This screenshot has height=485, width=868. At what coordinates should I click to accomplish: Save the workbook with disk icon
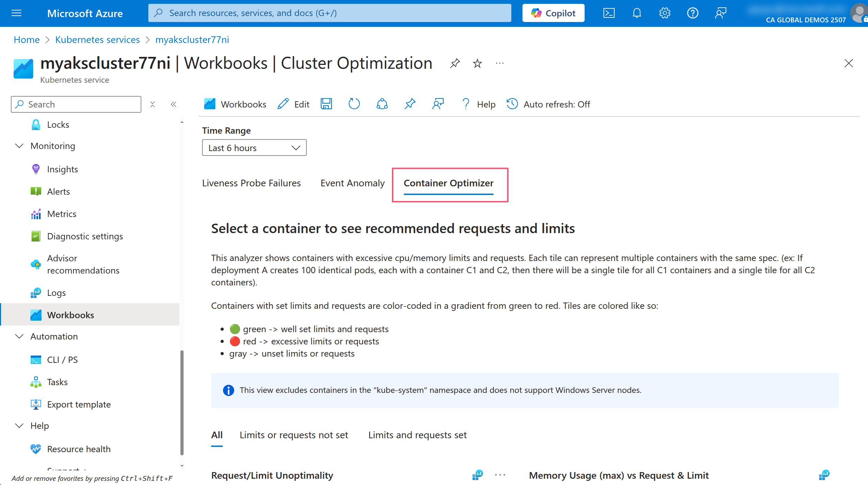(x=326, y=104)
